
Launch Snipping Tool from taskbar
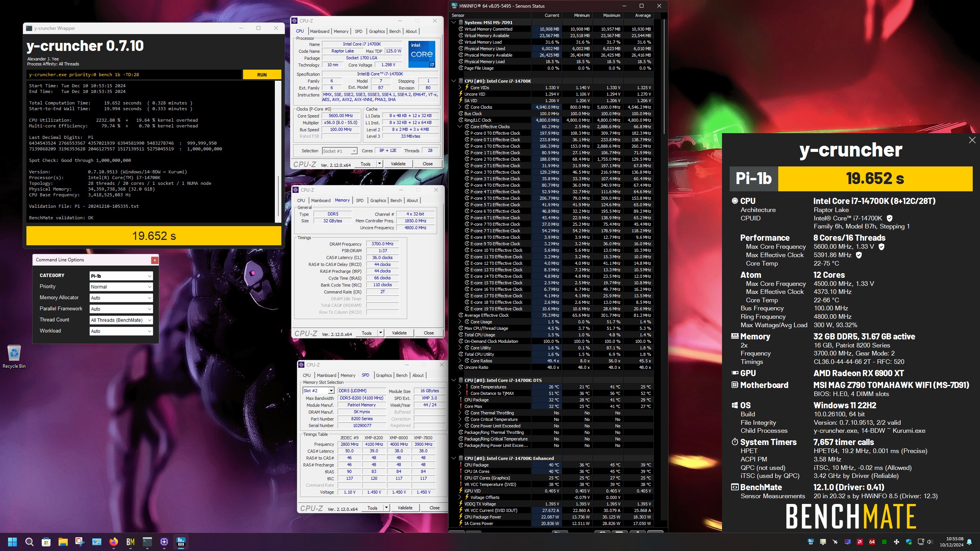[80, 542]
